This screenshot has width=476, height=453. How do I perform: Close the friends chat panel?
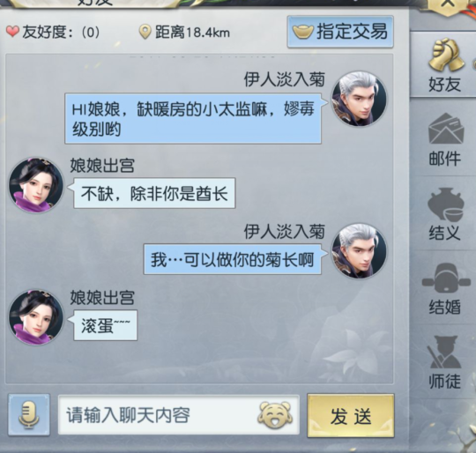coord(448,4)
